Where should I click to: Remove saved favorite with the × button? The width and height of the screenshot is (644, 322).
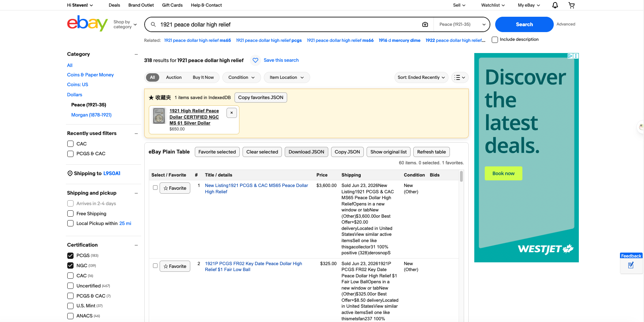(x=232, y=113)
